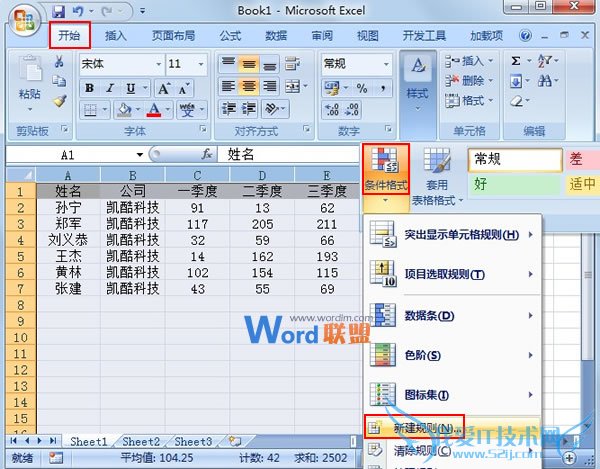Increase indent in alignment group
The height and width of the screenshot is (469, 600).
(249, 109)
